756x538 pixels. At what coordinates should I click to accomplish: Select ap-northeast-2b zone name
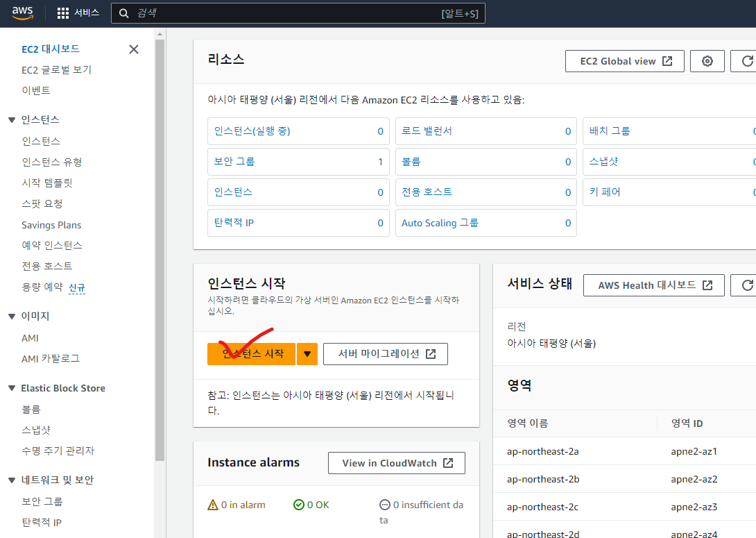click(x=543, y=479)
